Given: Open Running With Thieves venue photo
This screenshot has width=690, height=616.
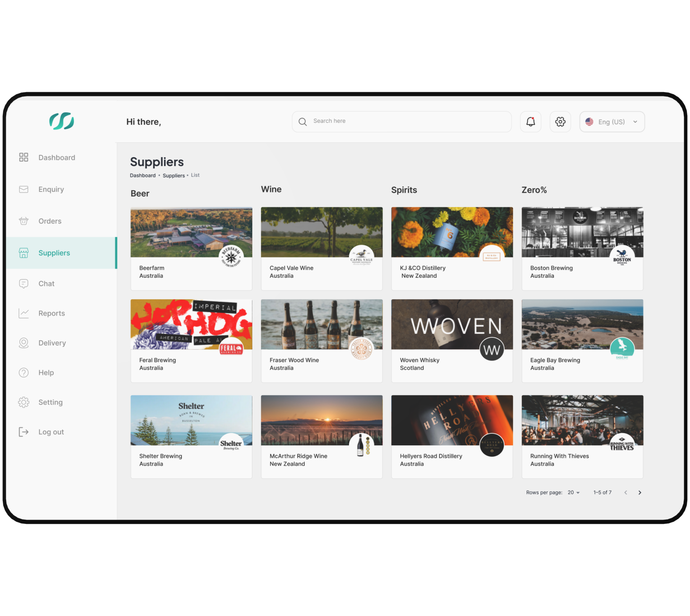Looking at the screenshot, I should tap(582, 420).
